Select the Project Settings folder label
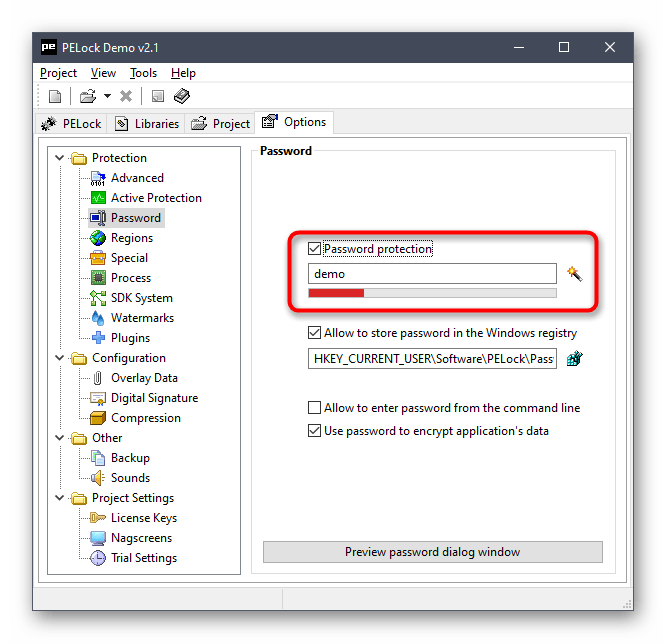 [133, 498]
